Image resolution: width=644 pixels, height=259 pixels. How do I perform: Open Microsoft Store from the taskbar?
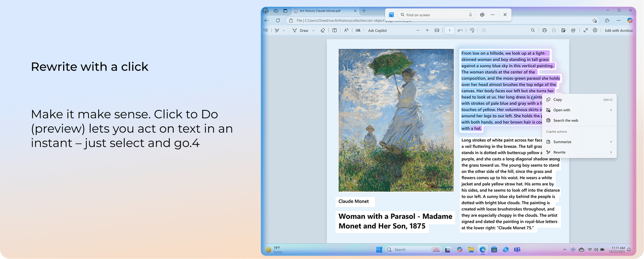(494, 250)
